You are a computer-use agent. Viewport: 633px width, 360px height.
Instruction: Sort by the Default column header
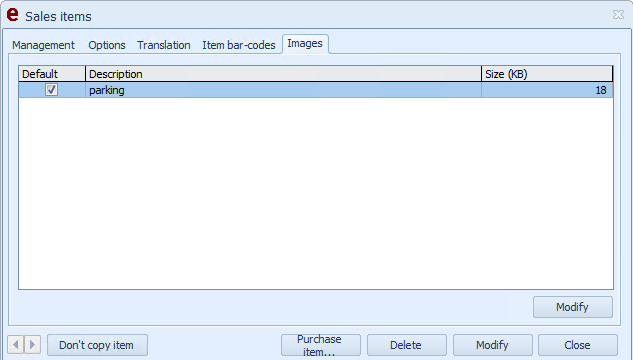coord(52,74)
